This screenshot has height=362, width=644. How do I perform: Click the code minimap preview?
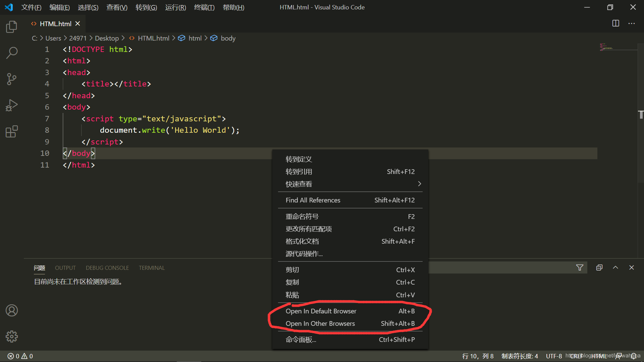point(606,47)
